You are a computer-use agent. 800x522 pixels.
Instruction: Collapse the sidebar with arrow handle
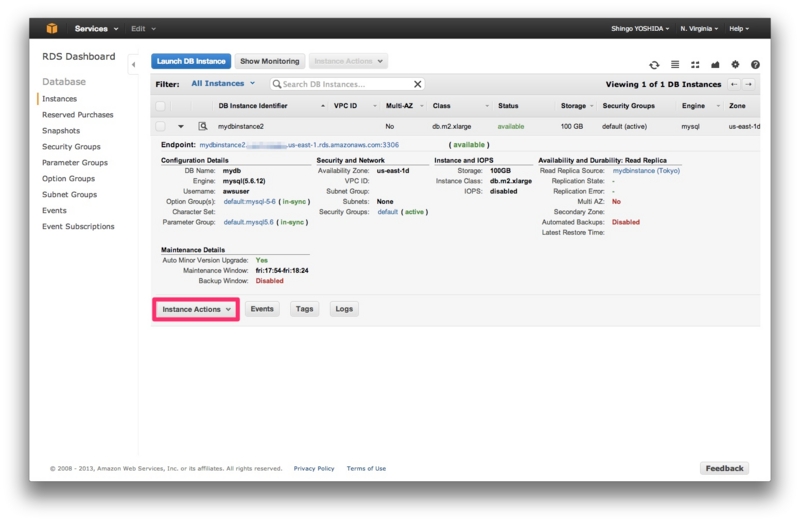tap(134, 65)
